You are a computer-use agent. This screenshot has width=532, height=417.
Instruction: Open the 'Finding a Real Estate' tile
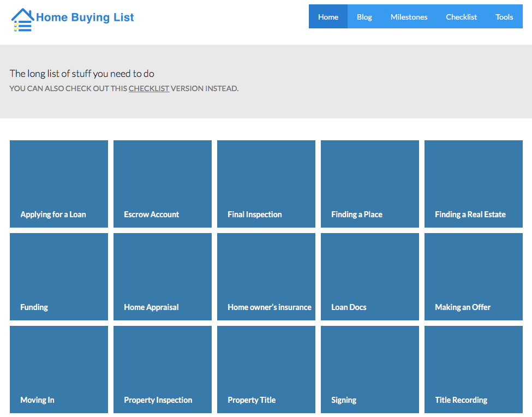tap(473, 184)
